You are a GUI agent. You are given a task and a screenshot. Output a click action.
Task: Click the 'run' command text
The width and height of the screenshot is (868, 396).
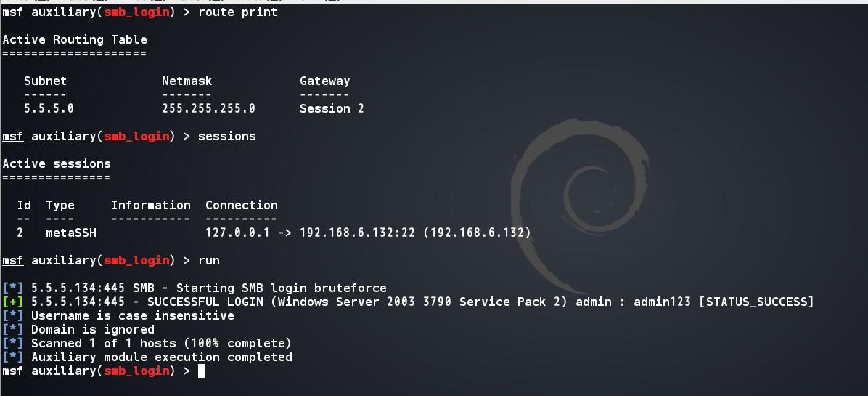tap(208, 260)
